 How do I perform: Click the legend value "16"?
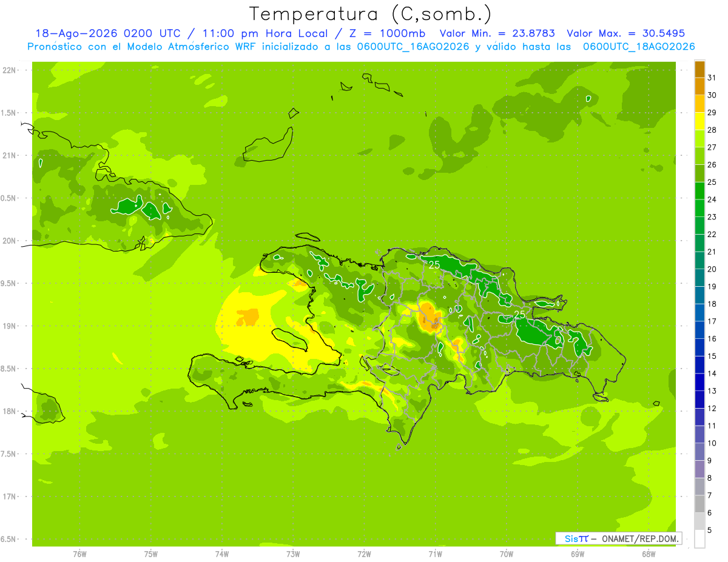coord(712,339)
